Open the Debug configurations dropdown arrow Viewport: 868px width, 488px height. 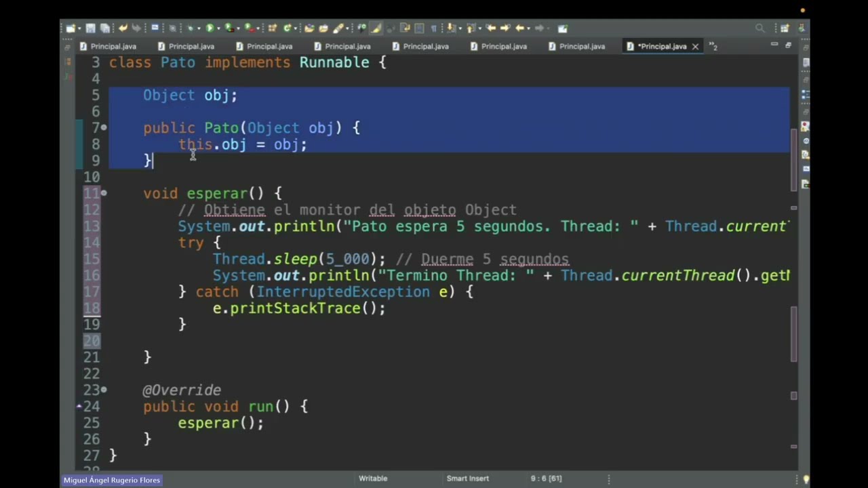click(x=199, y=29)
